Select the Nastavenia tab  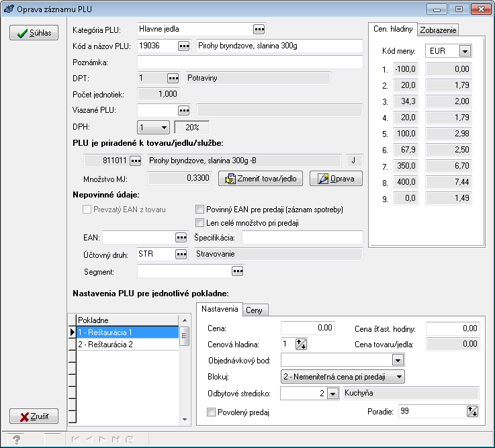tap(220, 309)
